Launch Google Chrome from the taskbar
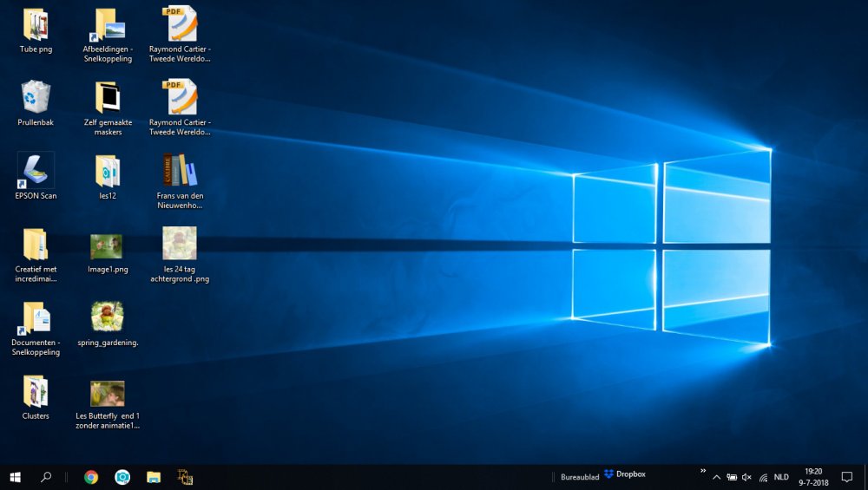868x490 pixels. tap(91, 477)
